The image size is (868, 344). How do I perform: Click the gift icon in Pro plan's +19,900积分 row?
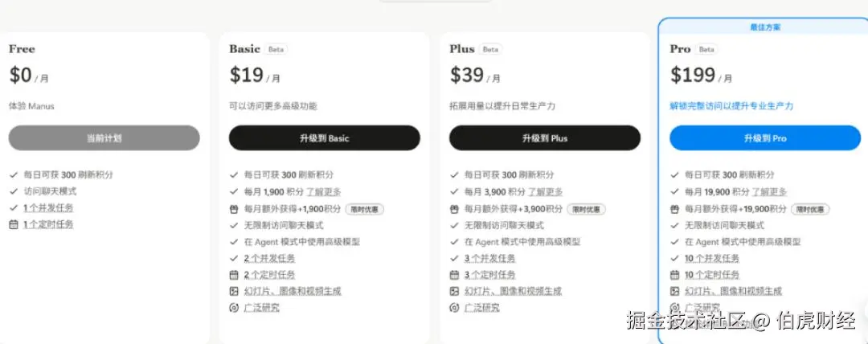675,210
